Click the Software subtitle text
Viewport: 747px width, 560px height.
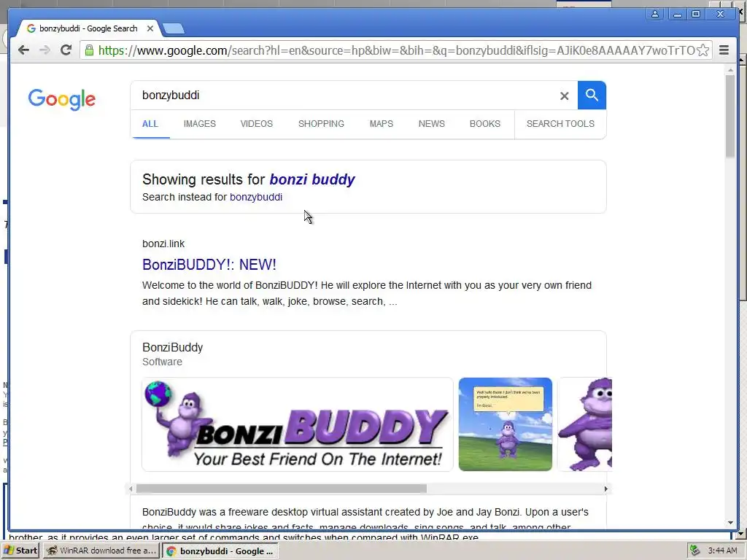[x=162, y=362]
